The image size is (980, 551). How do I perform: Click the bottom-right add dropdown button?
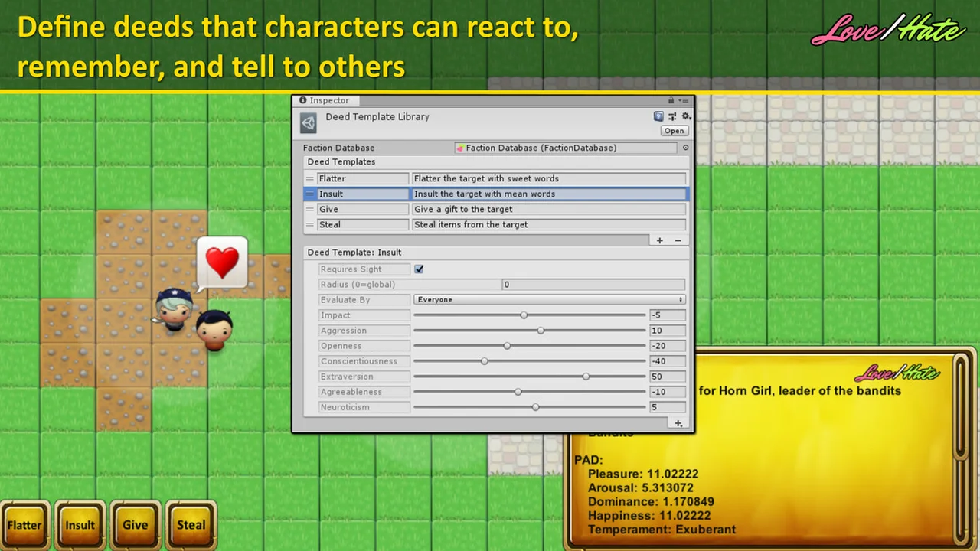point(678,423)
